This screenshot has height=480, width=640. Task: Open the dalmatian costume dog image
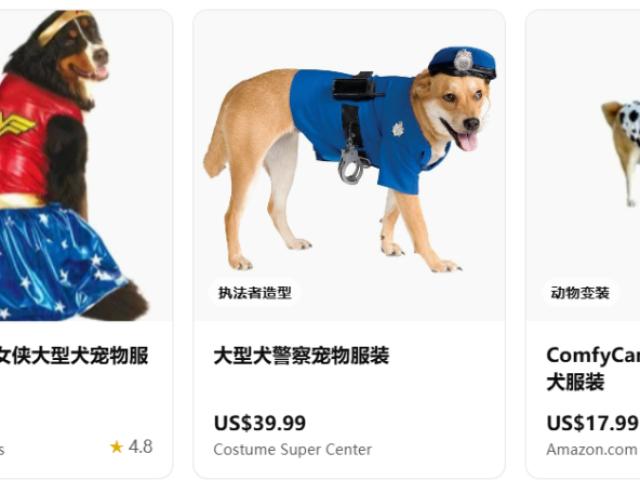621,153
